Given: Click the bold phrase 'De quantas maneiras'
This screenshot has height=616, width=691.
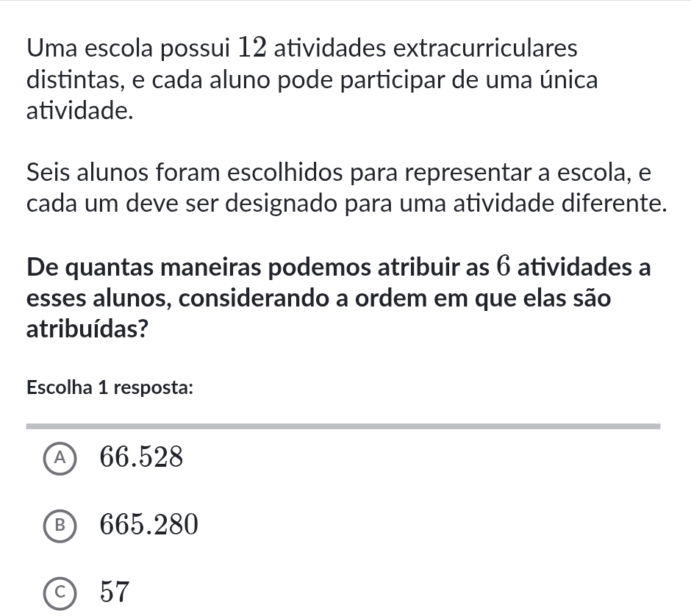Looking at the screenshot, I should [x=137, y=268].
